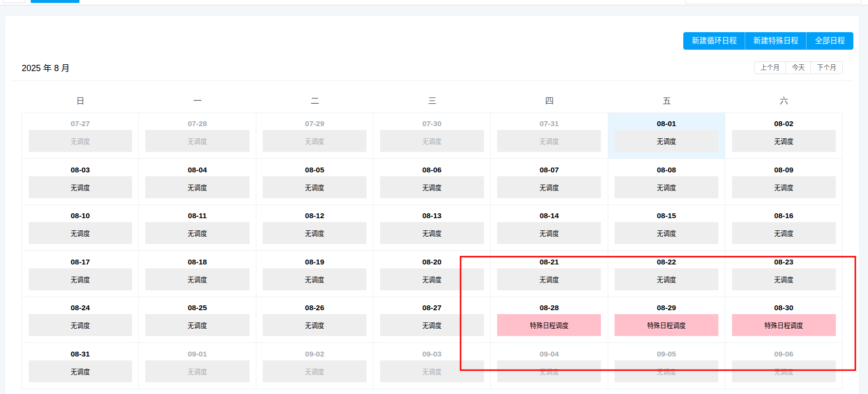This screenshot has width=868, height=394.
Task: Select 无调度 block under 08-31
Action: (x=80, y=372)
